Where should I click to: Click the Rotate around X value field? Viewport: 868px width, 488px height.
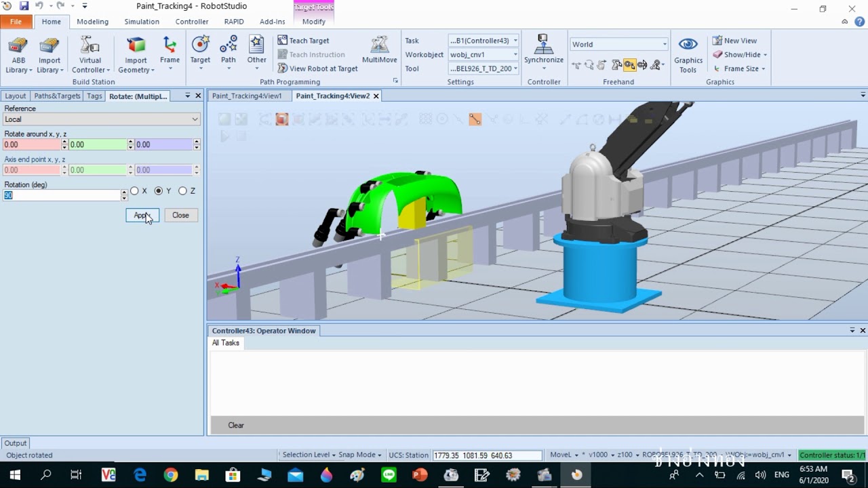point(32,144)
